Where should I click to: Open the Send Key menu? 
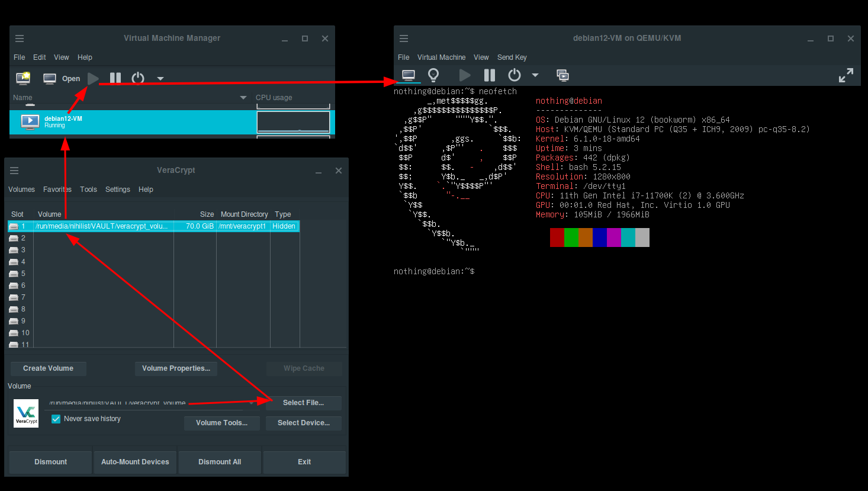click(x=512, y=57)
